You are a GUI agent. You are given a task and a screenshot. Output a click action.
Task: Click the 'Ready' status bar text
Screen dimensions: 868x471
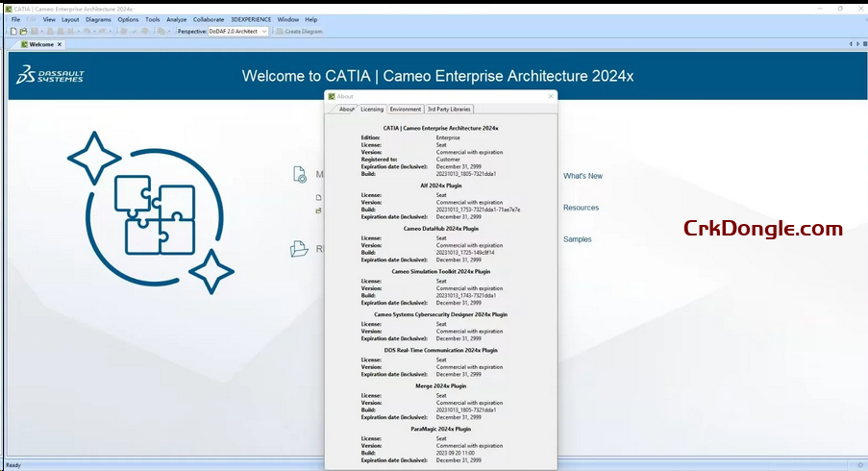tap(13, 465)
